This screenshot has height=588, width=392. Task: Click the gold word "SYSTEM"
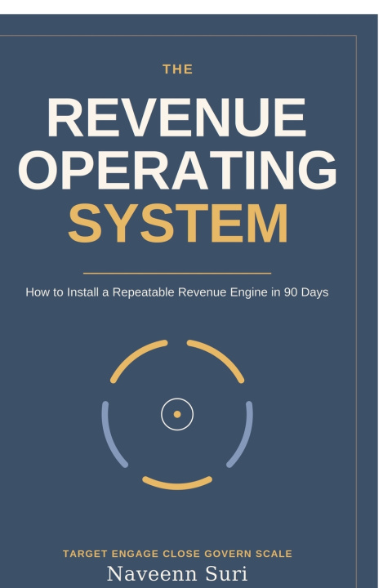coord(178,224)
